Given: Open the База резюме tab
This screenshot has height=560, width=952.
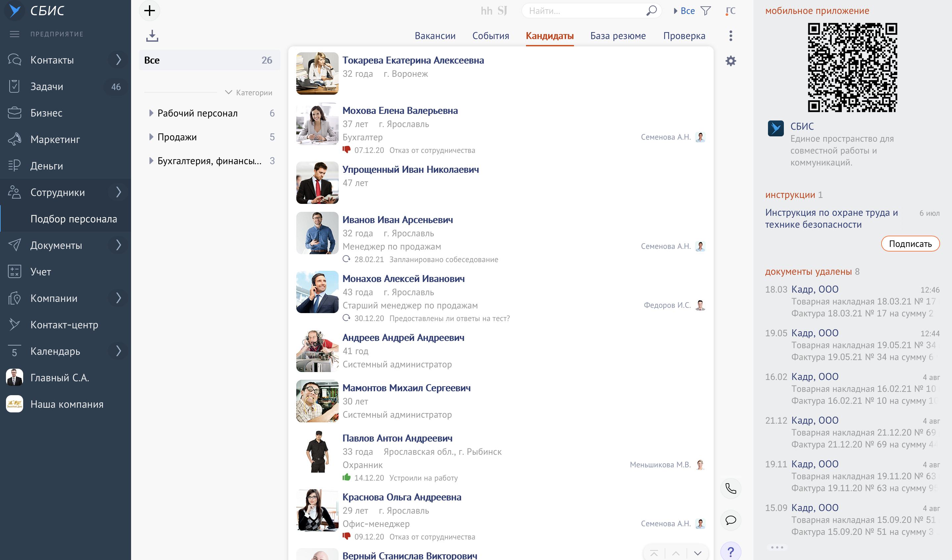Looking at the screenshot, I should [618, 36].
